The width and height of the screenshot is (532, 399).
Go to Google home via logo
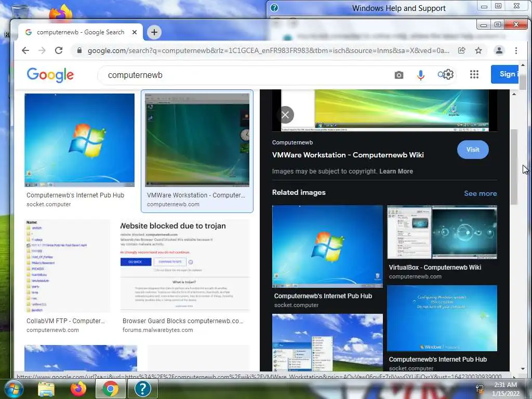point(50,75)
